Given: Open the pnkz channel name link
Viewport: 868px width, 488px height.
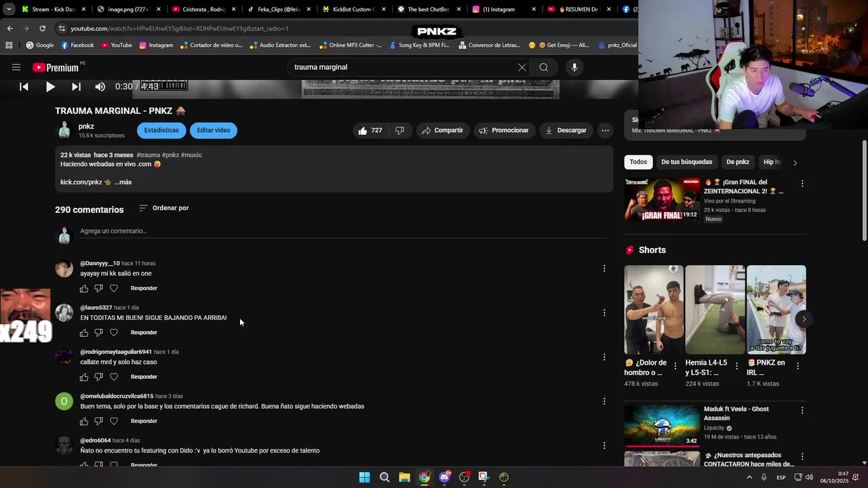Looking at the screenshot, I should 86,126.
